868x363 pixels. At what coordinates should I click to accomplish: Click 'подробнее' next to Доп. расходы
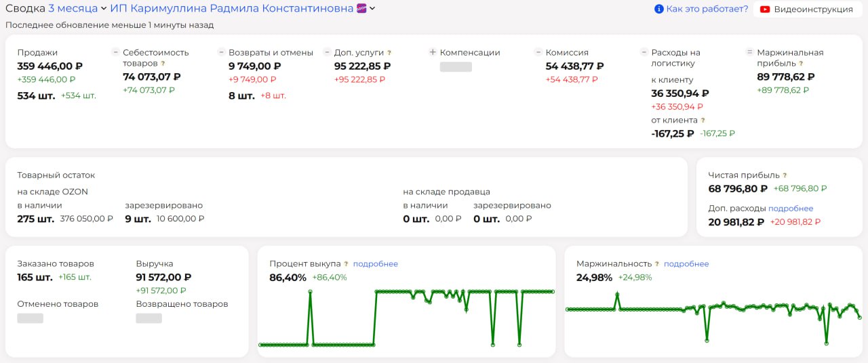[791, 209]
